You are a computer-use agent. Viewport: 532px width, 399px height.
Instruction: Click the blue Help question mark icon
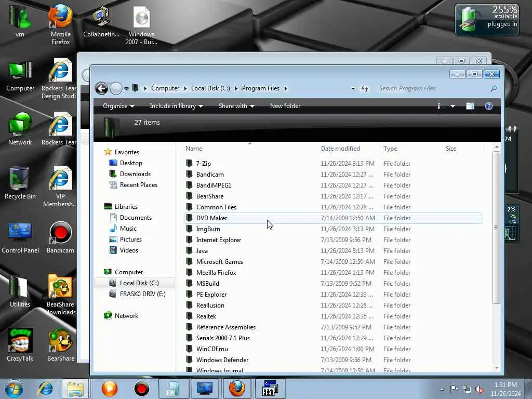click(x=488, y=106)
